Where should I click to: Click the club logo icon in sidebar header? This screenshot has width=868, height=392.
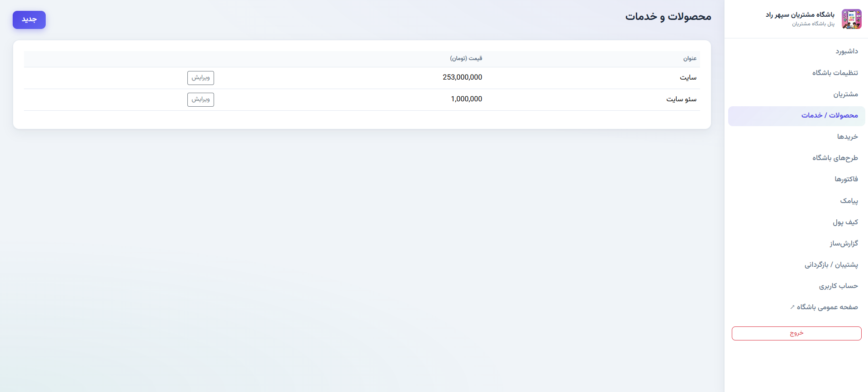(851, 19)
